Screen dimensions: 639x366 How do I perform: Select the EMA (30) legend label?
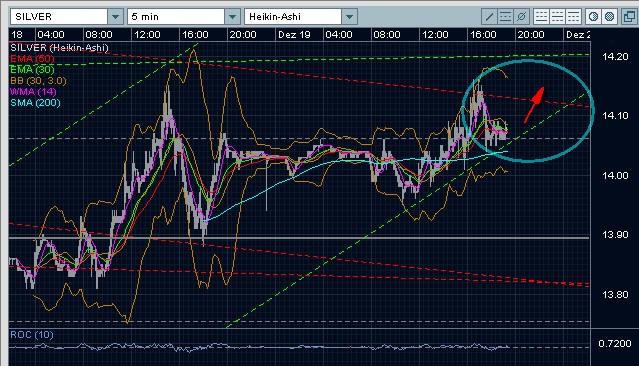[32, 70]
